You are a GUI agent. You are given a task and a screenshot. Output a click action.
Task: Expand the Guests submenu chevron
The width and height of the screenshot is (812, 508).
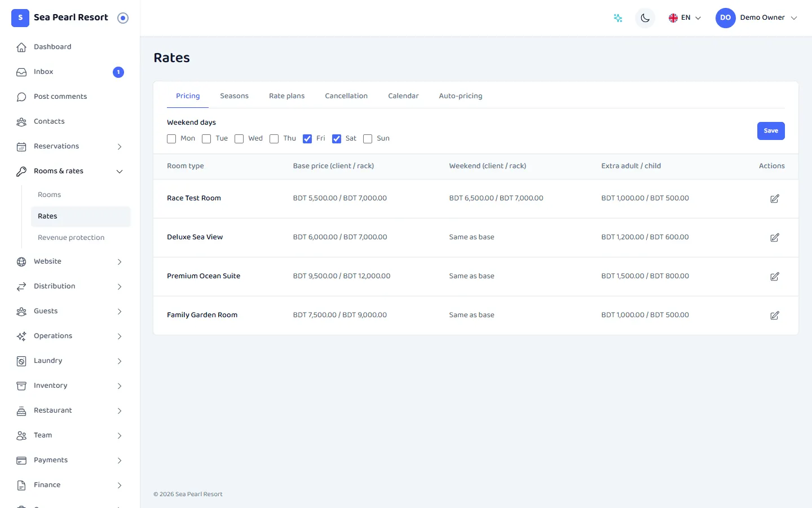pyautogui.click(x=120, y=312)
